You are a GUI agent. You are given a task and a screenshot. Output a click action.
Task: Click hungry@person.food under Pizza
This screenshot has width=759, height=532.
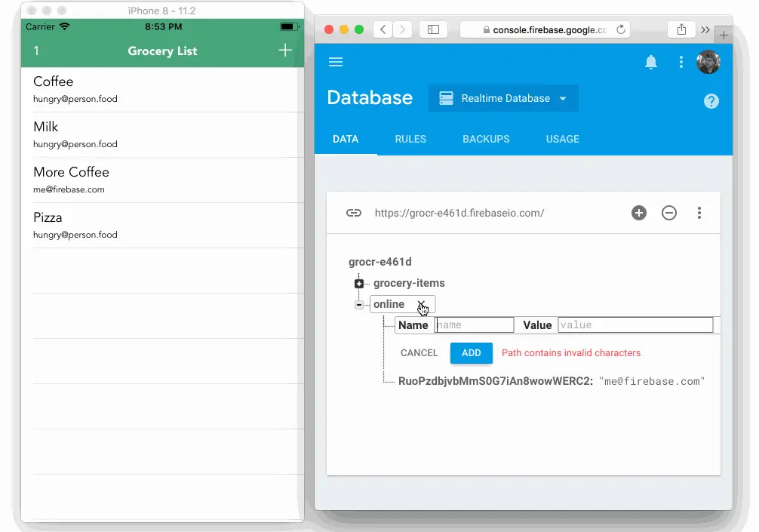click(x=75, y=235)
